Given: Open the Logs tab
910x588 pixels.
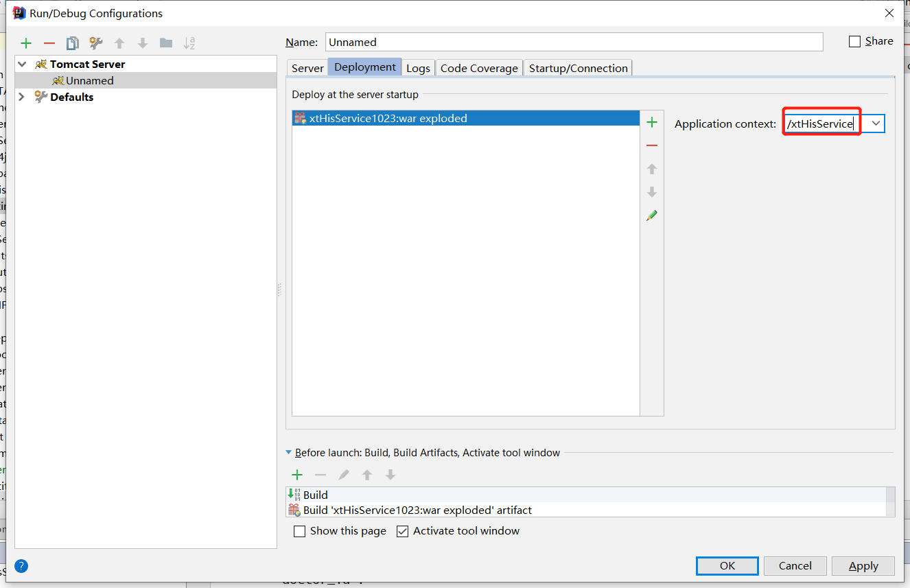Looking at the screenshot, I should point(418,68).
